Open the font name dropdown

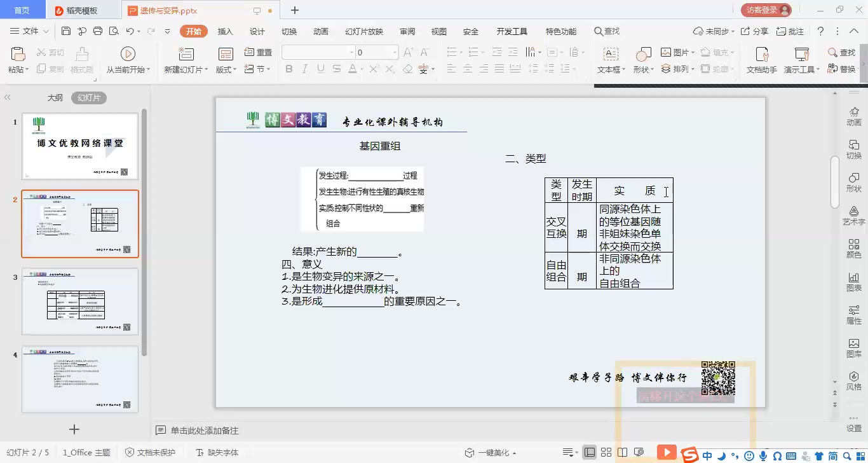(351, 52)
